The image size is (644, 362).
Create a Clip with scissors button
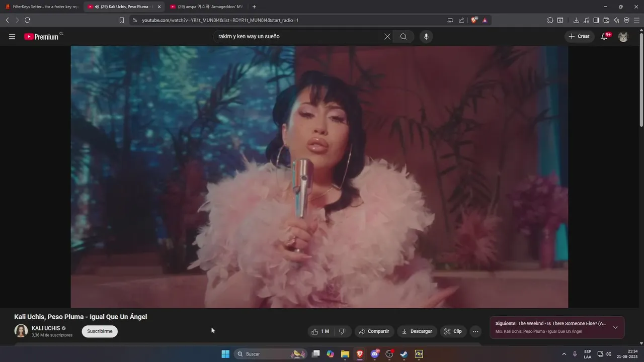click(453, 331)
